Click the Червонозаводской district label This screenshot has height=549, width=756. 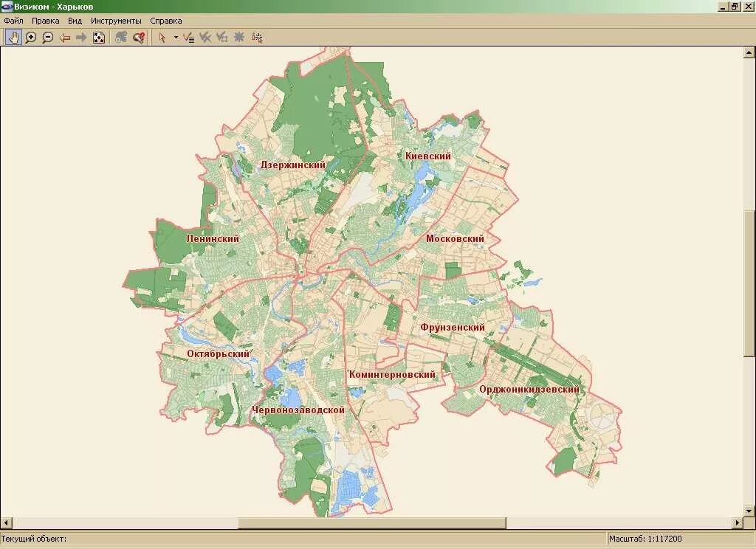[298, 410]
